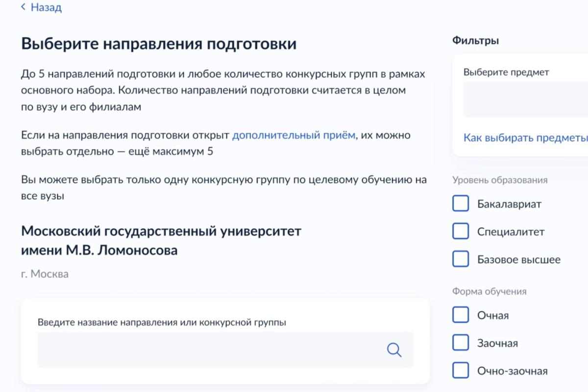Image resolution: width=588 pixels, height=392 pixels.
Task: Open the Как выбирать предметы link
Action: pos(526,138)
